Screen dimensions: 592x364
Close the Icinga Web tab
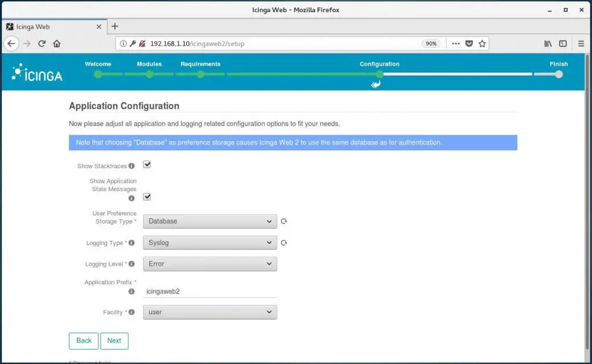[x=99, y=27]
